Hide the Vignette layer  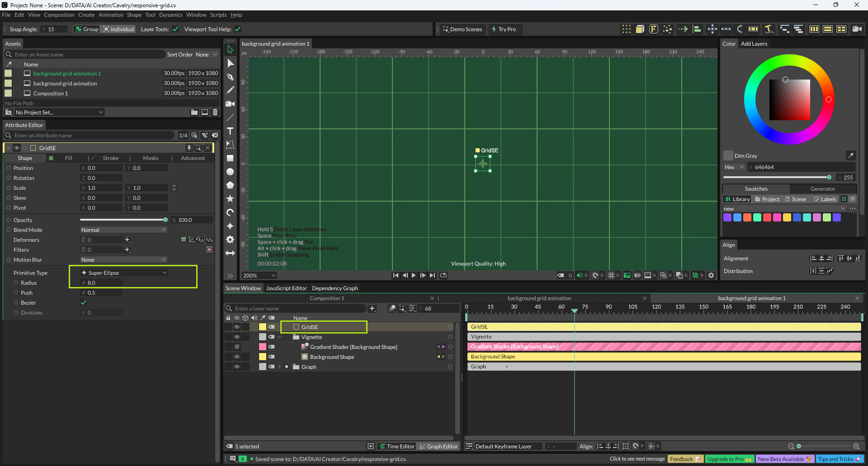(236, 337)
